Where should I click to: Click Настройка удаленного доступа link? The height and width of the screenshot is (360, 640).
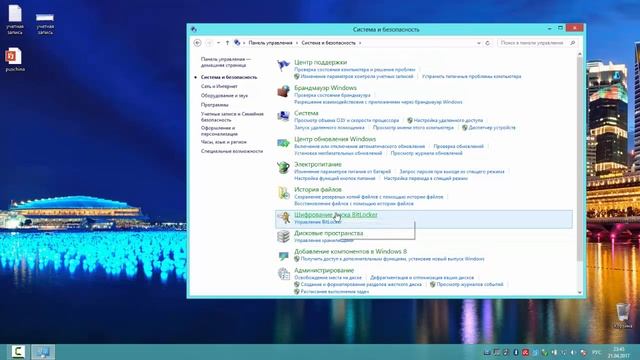pos(448,120)
